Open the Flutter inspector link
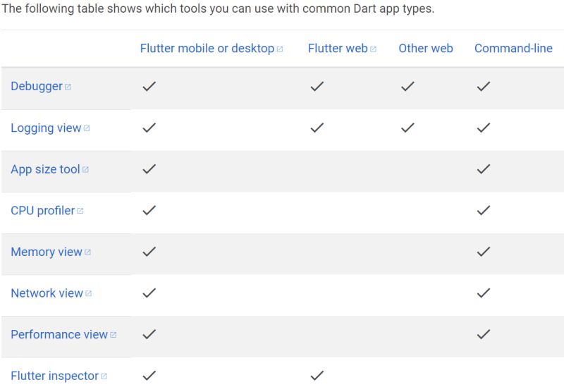Image resolution: width=564 pixels, height=392 pixels. coord(55,376)
